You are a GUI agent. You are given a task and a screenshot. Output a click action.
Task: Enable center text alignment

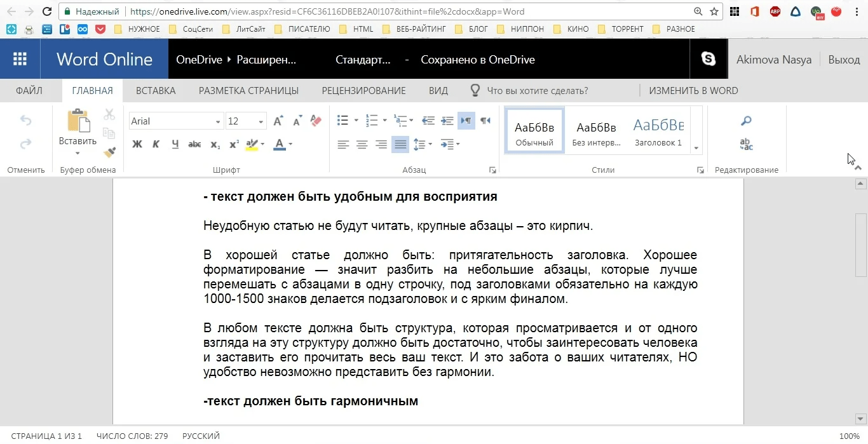click(x=362, y=144)
